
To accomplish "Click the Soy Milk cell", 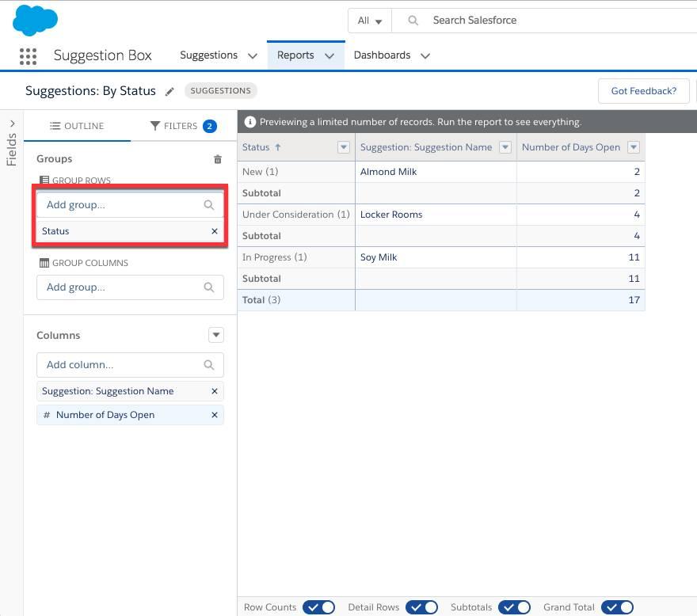I will pos(436,257).
